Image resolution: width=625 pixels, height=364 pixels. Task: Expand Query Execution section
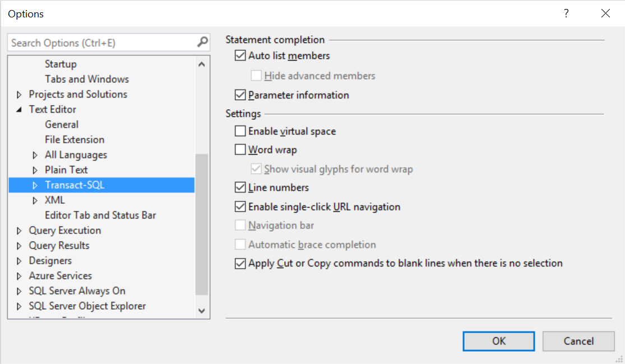point(19,231)
